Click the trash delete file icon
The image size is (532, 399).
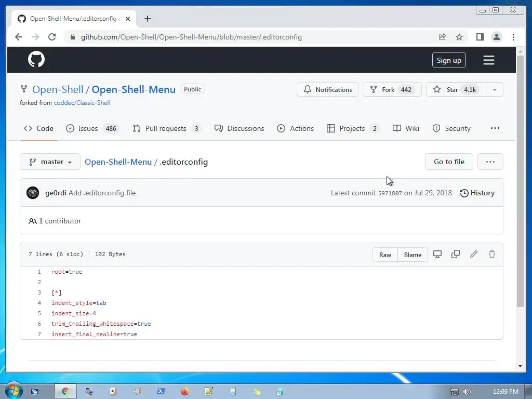491,254
